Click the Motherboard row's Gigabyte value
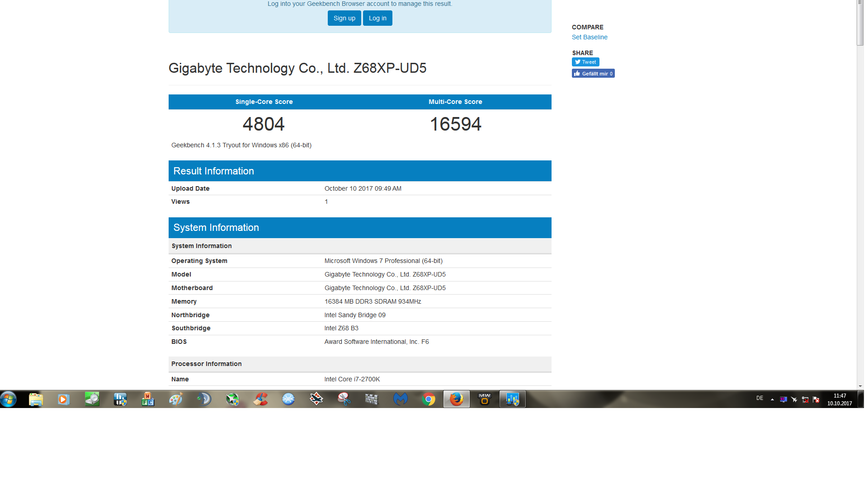Screen dimensions: 868x488 tap(385, 288)
